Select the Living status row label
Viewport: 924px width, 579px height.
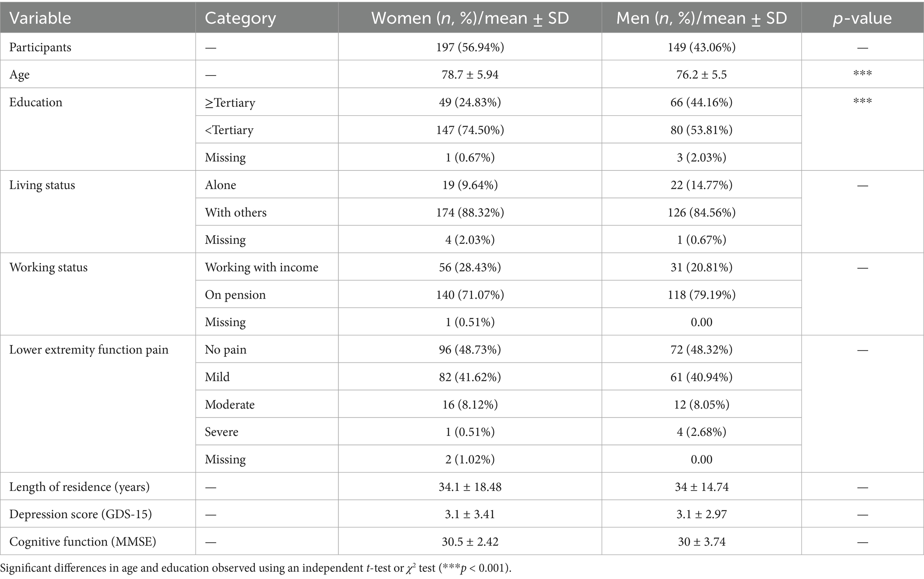pyautogui.click(x=42, y=185)
